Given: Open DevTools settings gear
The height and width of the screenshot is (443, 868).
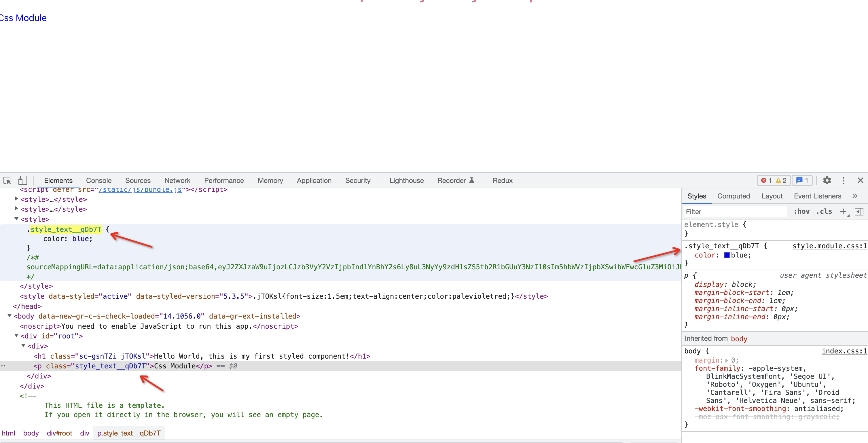Looking at the screenshot, I should tap(827, 181).
